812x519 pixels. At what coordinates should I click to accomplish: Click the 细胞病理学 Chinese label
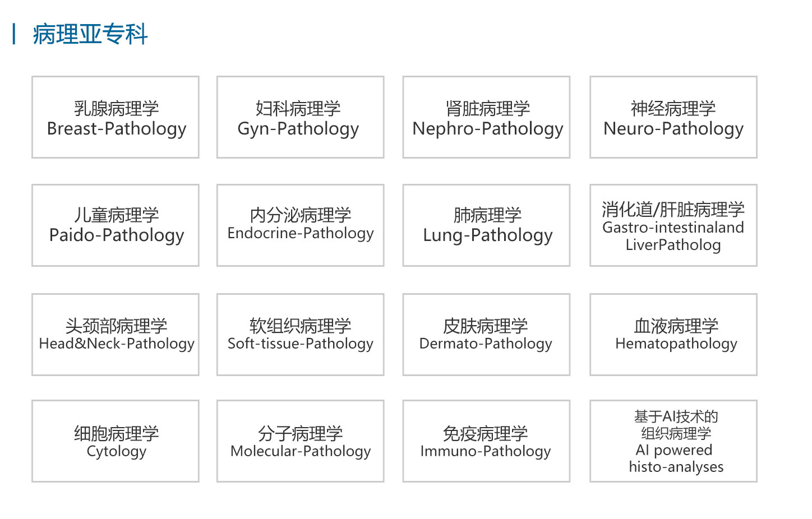click(x=117, y=433)
